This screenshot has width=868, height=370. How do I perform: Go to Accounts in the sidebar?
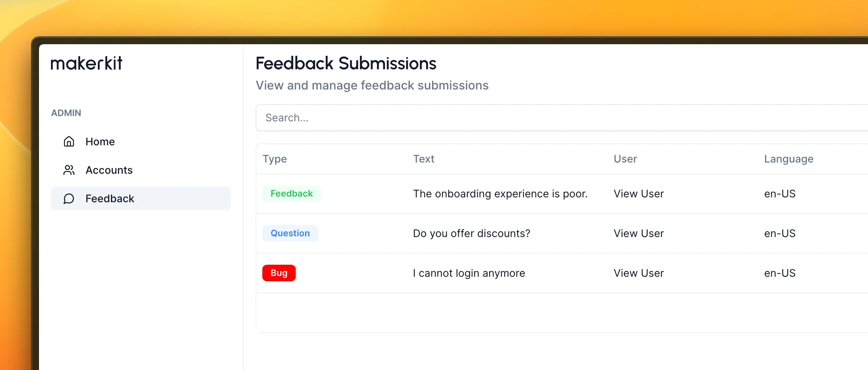(x=109, y=170)
